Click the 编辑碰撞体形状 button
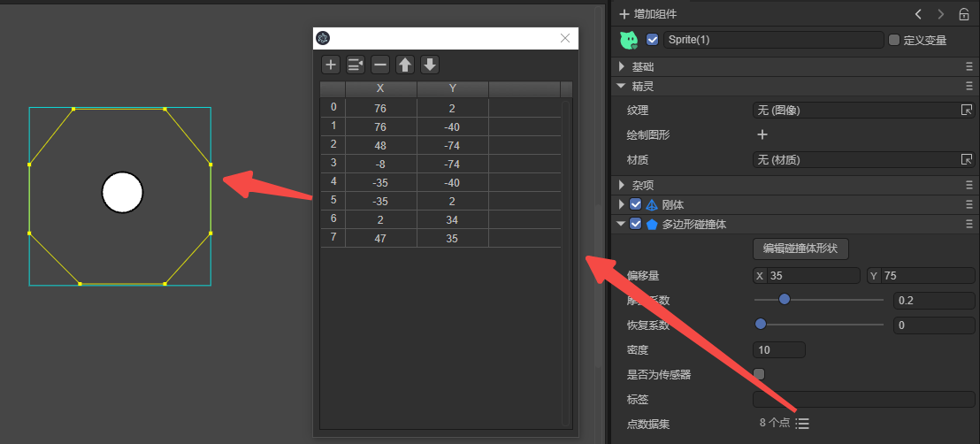Viewport: 980px width, 444px height. 800,249
